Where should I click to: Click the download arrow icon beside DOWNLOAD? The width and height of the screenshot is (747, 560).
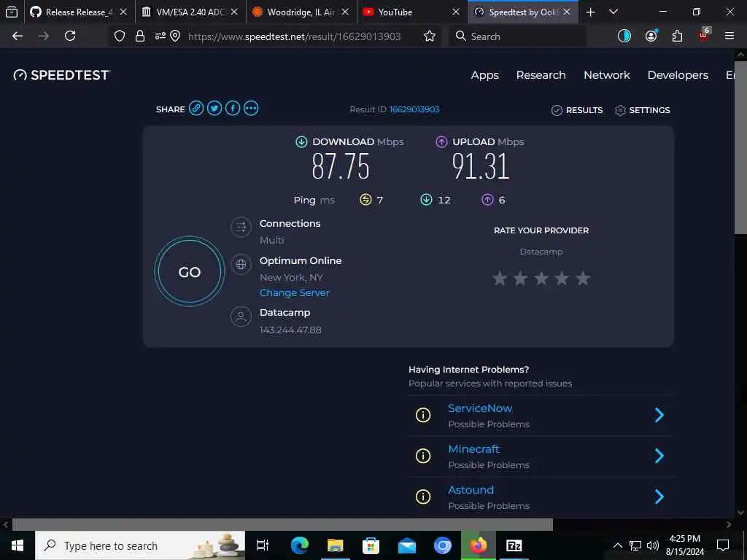pos(301,141)
